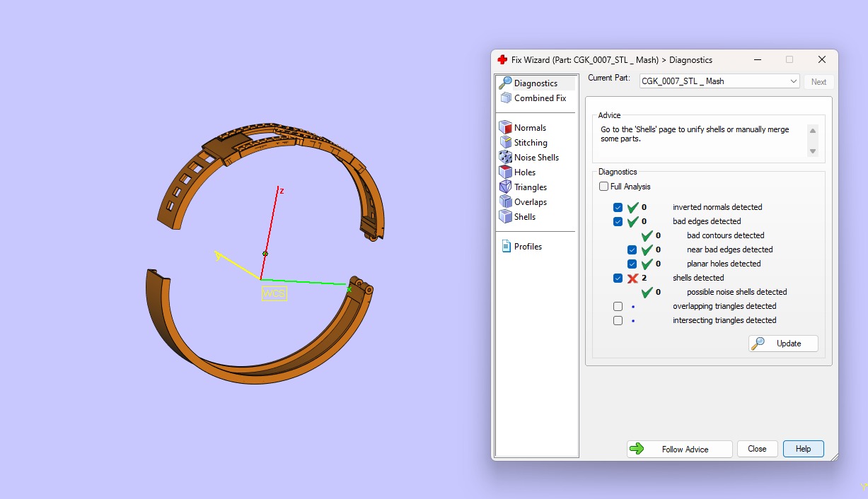The width and height of the screenshot is (868, 499).
Task: Click the WCS label in the viewport
Action: point(274,293)
